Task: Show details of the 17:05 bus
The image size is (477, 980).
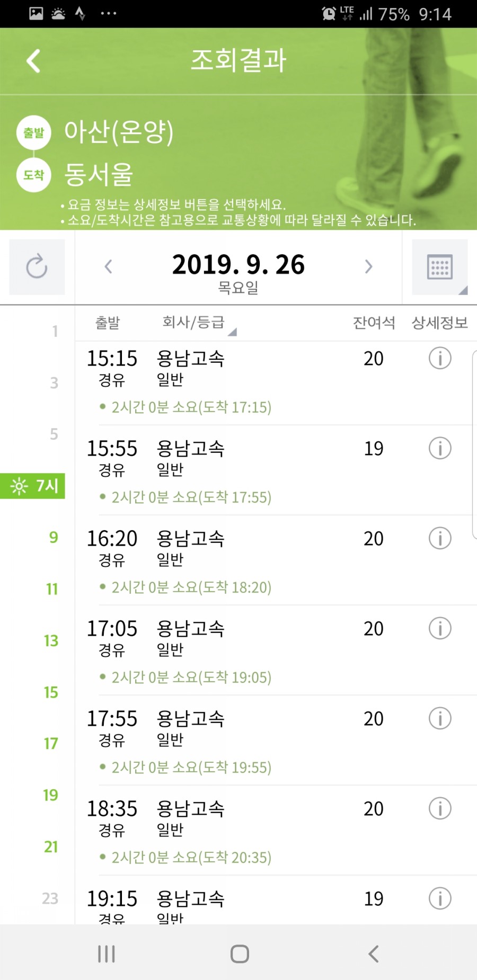Action: (440, 629)
